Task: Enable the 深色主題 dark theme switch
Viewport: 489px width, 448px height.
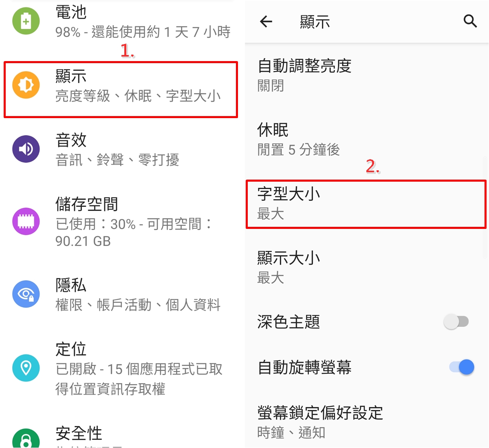Action: click(x=456, y=322)
